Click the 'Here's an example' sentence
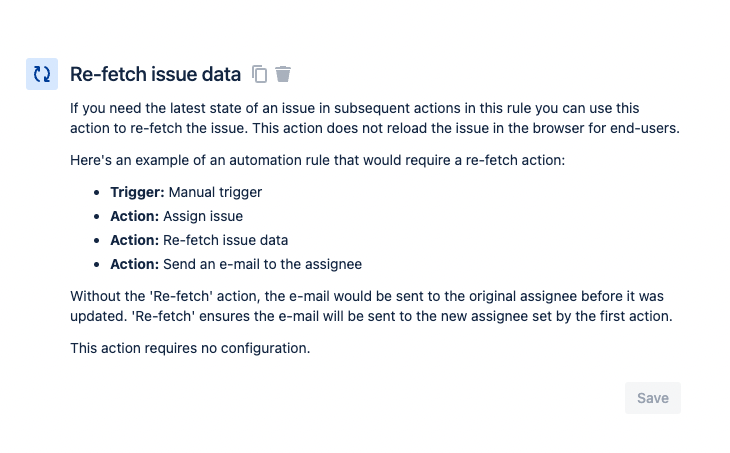Viewport: 730px width, 453px height. (318, 160)
